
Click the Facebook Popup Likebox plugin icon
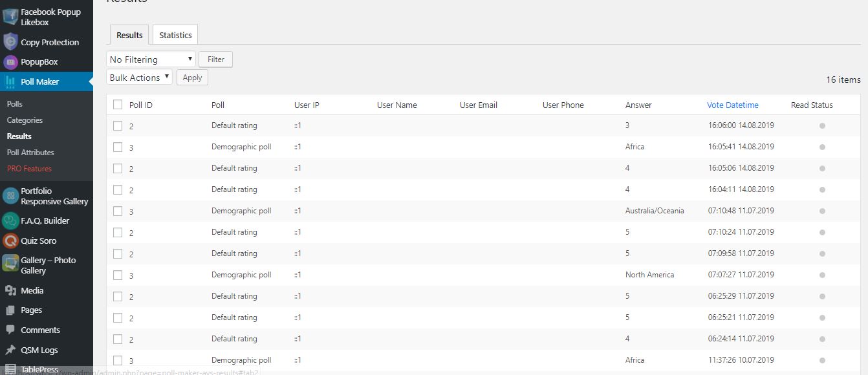pos(10,17)
